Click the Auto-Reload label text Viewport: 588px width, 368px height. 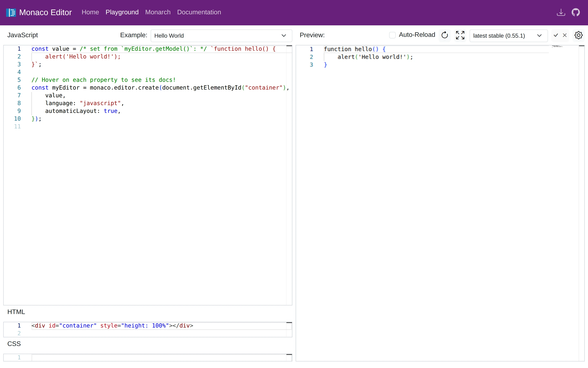click(417, 35)
